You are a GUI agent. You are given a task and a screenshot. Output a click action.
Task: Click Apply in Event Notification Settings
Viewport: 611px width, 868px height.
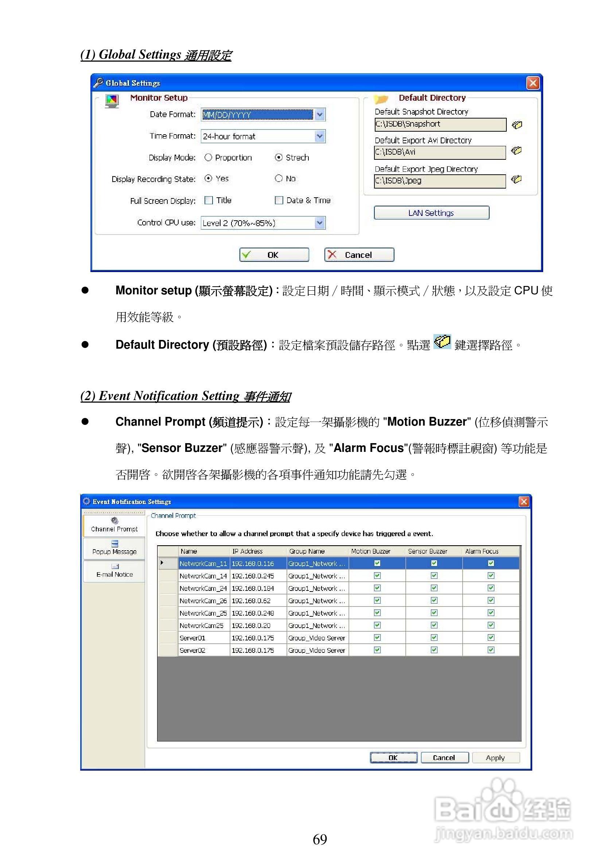point(496,757)
